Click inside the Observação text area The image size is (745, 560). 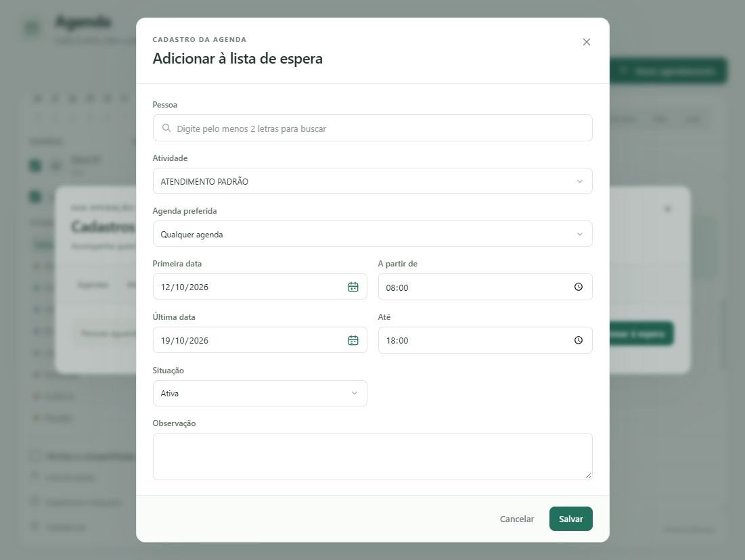(372, 457)
